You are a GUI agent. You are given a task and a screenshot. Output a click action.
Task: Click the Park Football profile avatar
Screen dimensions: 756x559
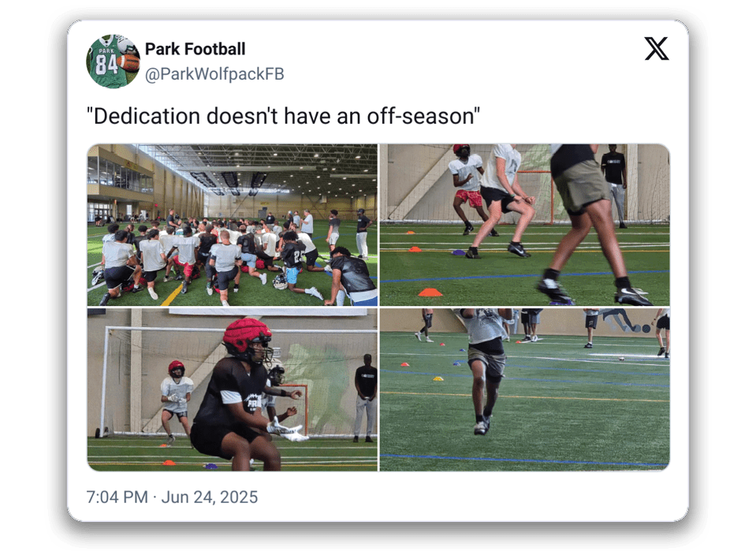pos(114,61)
